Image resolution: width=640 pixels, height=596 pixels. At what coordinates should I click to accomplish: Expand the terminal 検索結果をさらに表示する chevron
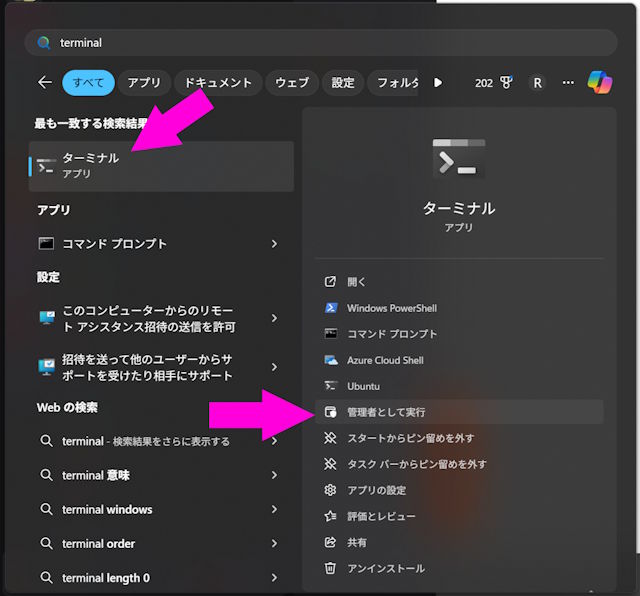coord(274,441)
